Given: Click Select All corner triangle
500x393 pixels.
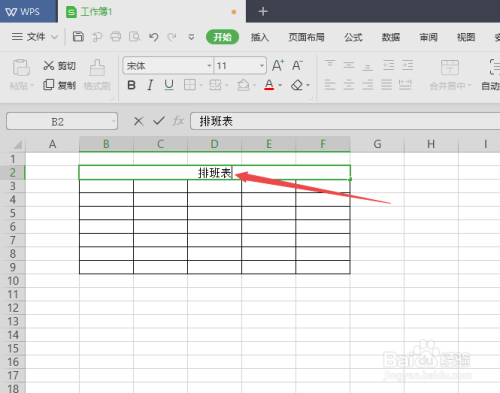Looking at the screenshot, I should 17,144.
